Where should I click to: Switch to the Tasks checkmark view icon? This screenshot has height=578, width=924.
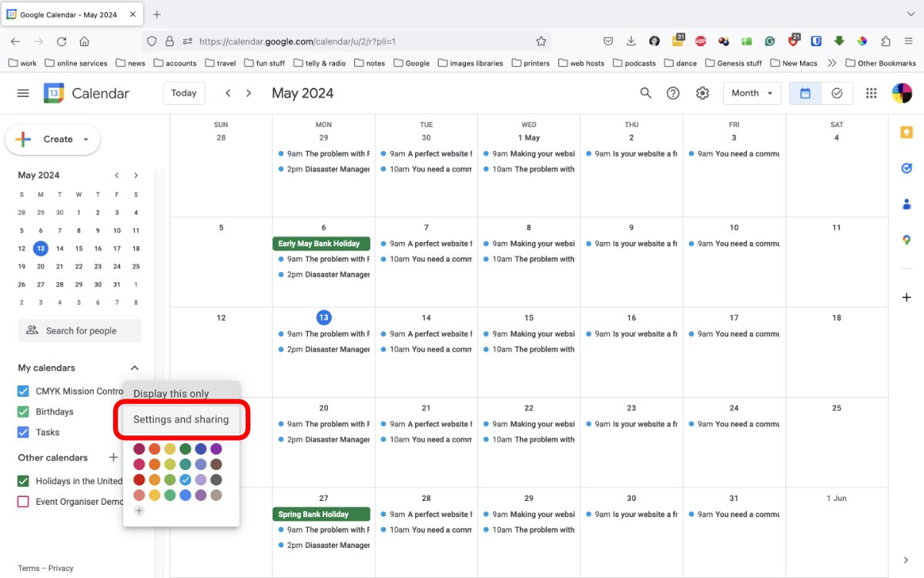coord(837,93)
